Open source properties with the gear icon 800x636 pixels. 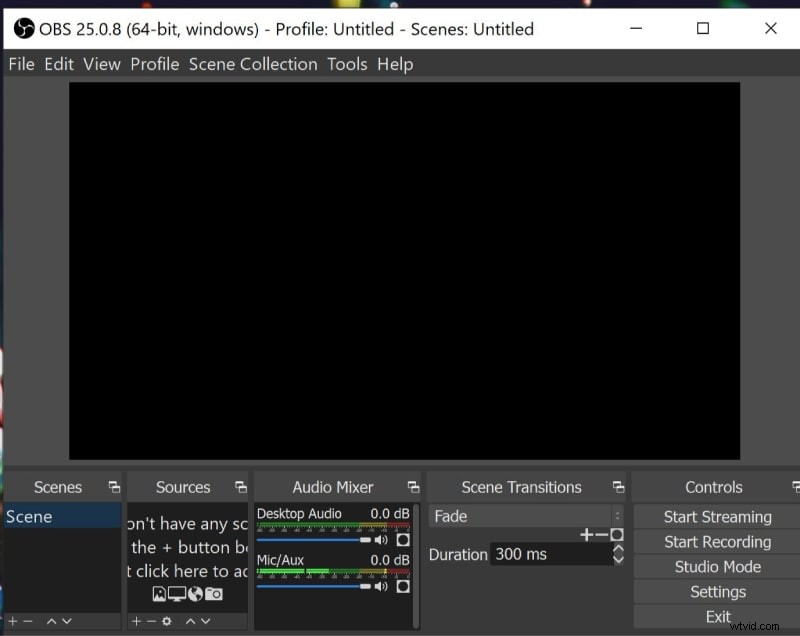click(x=166, y=621)
